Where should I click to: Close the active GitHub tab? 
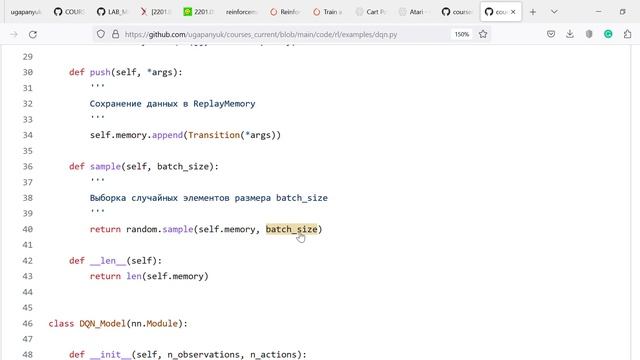513,12
